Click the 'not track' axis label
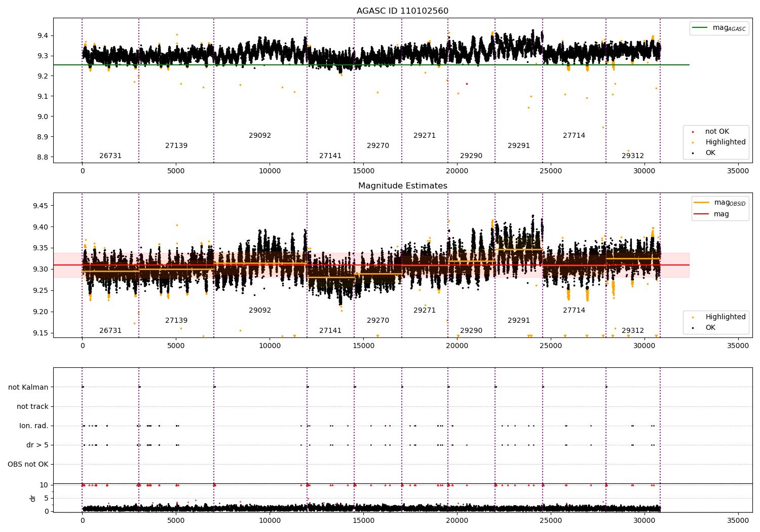 click(x=32, y=406)
